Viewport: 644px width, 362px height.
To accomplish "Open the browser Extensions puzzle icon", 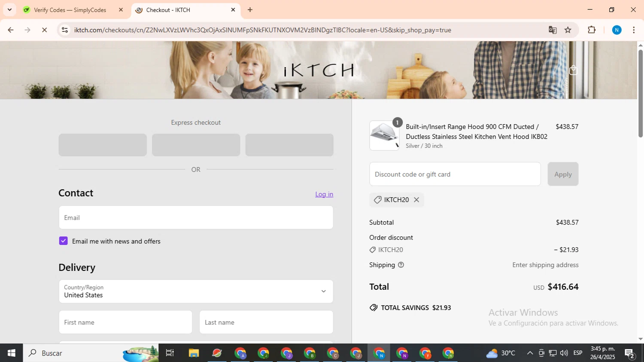I will tap(592, 30).
